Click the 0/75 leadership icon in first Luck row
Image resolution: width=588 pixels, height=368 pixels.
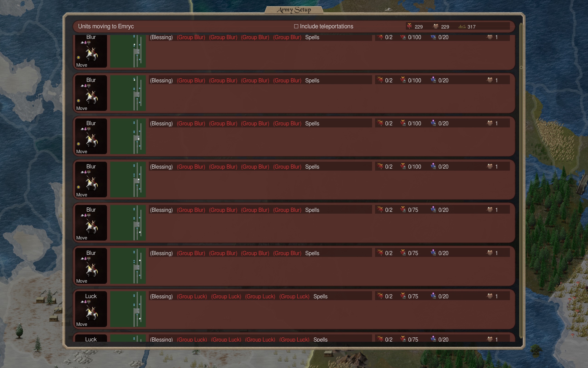tap(403, 296)
